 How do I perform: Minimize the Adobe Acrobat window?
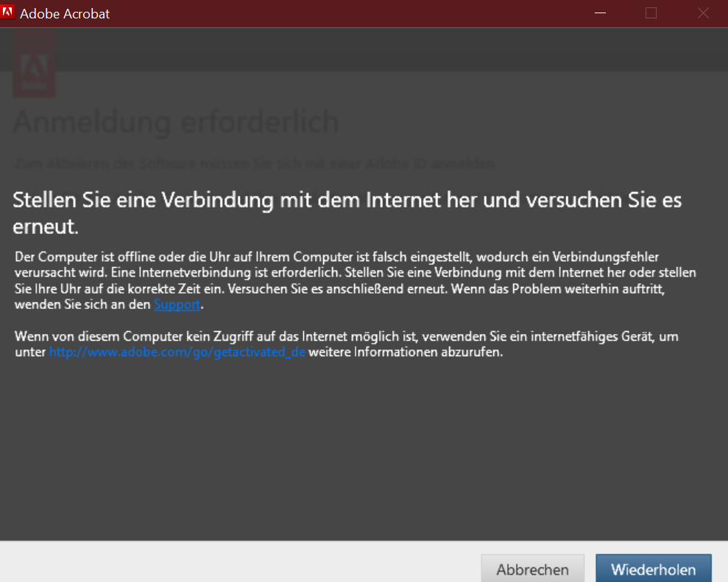pos(599,13)
